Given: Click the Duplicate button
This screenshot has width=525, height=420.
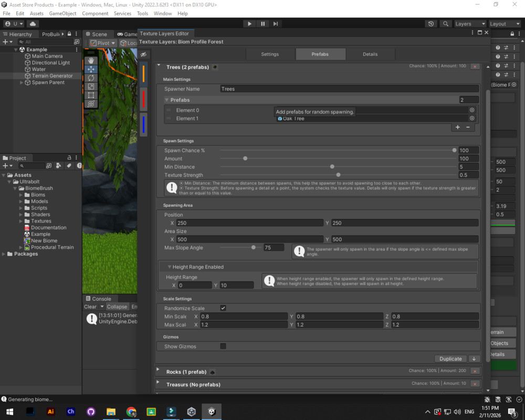Looking at the screenshot, I should (450, 359).
